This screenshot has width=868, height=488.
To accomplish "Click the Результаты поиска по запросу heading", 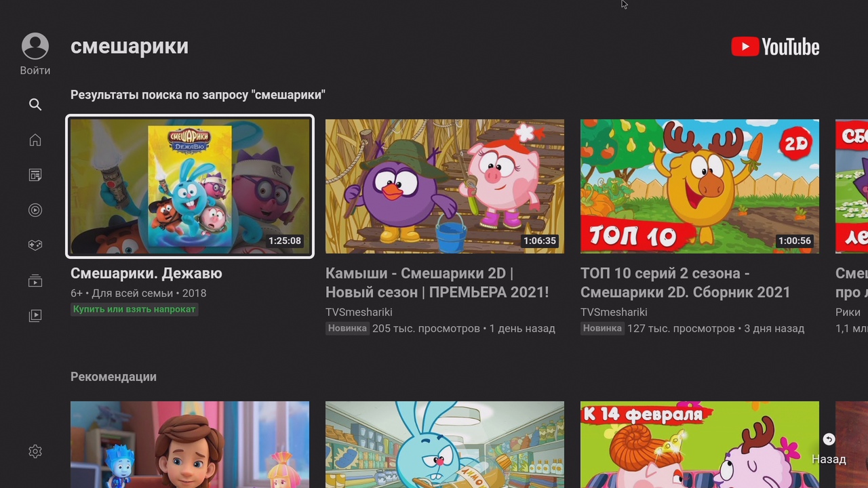I will click(x=198, y=95).
